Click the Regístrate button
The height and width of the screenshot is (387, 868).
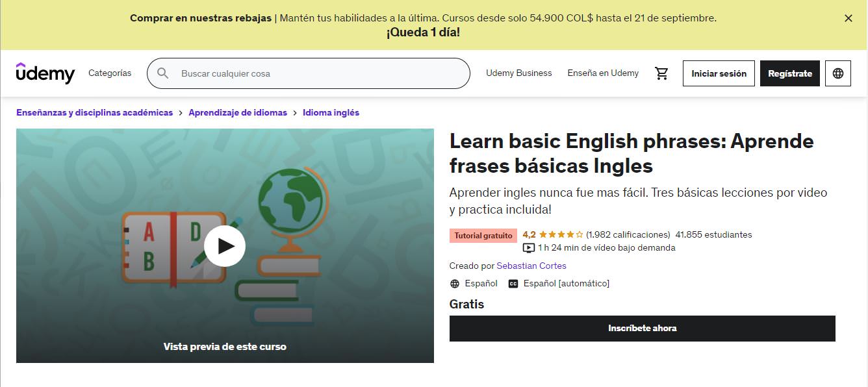790,73
